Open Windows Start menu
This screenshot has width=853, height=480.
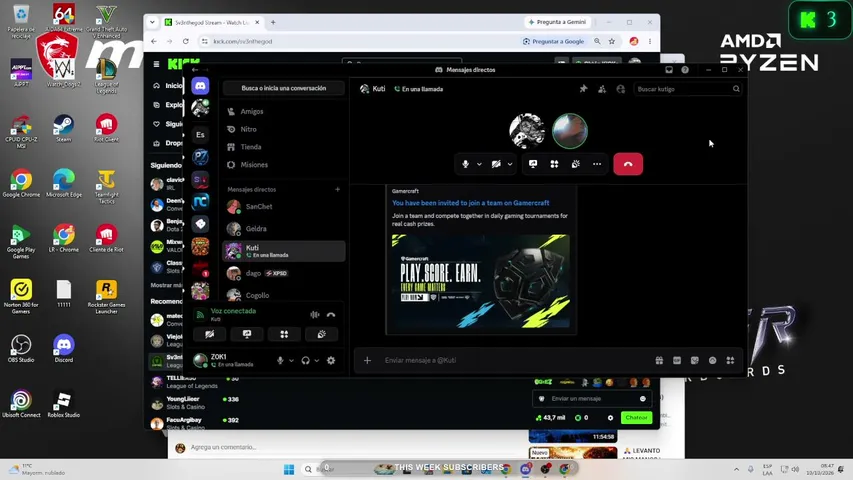pos(289,469)
